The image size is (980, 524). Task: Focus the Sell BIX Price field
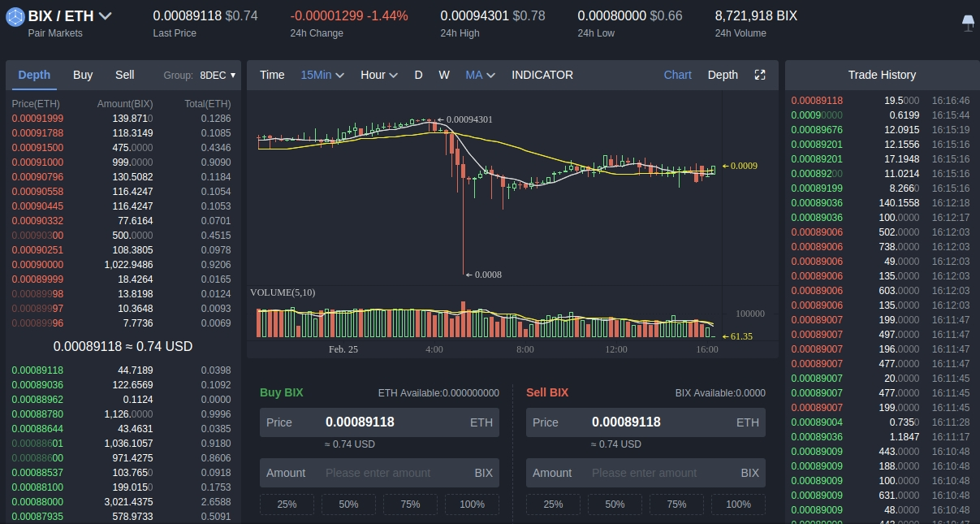click(645, 422)
